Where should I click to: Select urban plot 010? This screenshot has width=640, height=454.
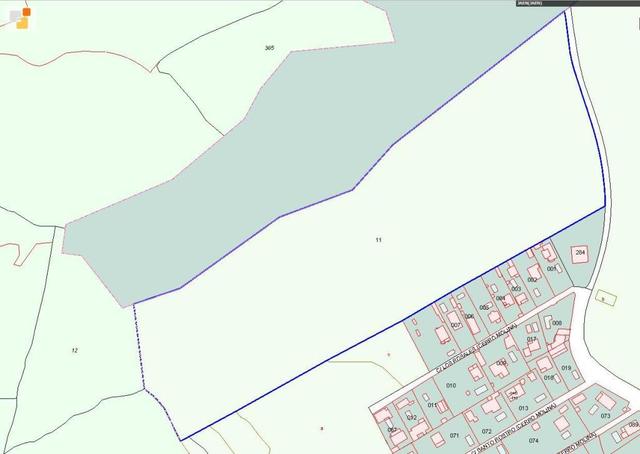(451, 385)
